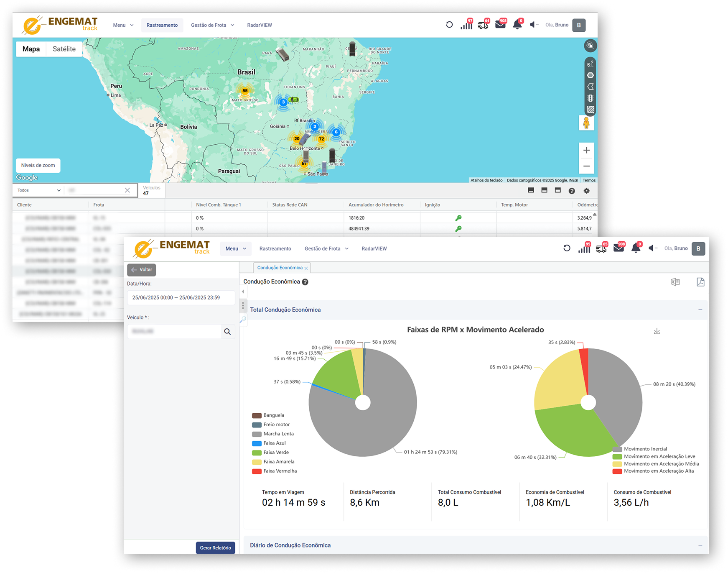Export the report to Excel
Image resolution: width=728 pixels, height=573 pixels.
coord(675,282)
